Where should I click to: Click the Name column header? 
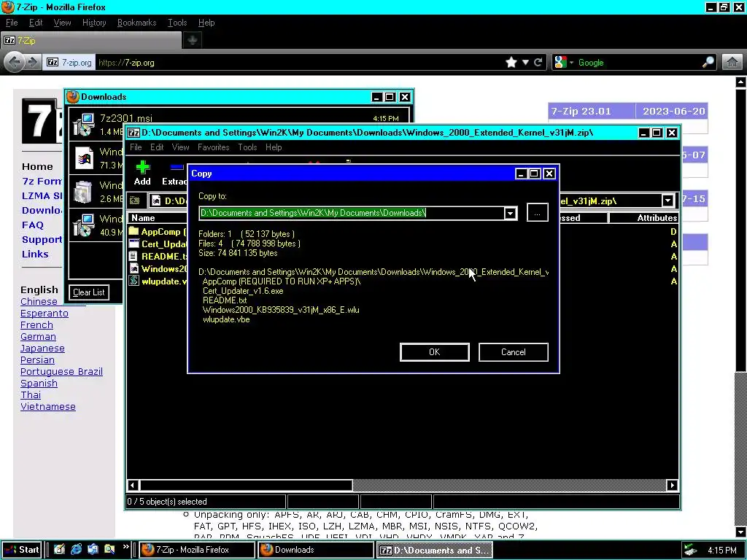coord(158,217)
